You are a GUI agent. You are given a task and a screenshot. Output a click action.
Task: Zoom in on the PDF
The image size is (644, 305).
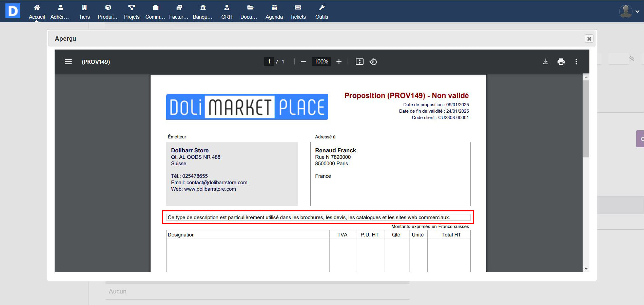(339, 61)
